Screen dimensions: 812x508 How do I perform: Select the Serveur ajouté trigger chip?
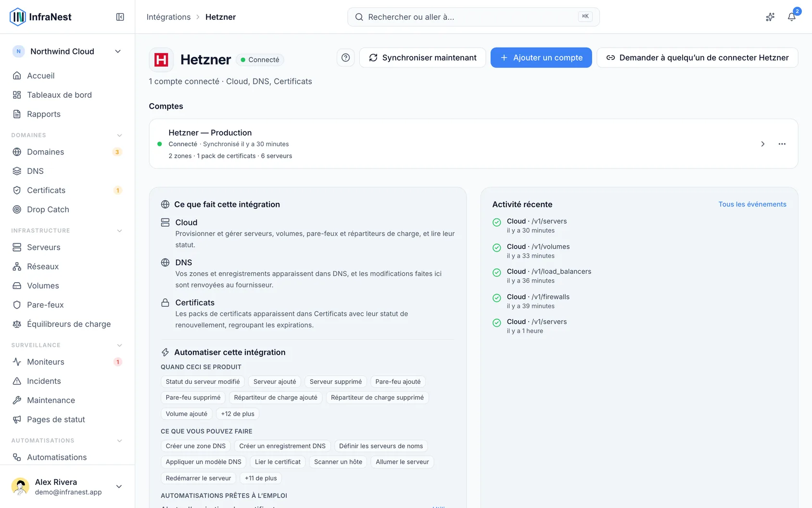point(275,381)
